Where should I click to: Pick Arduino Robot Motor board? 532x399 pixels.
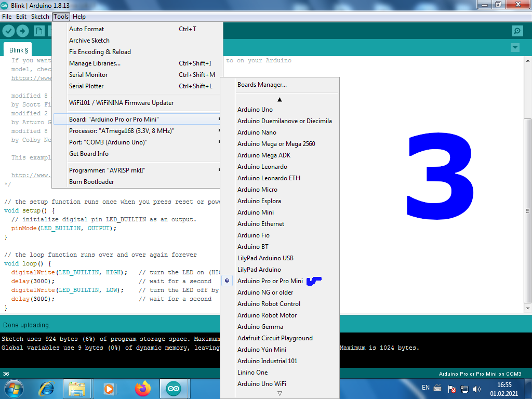280,315
